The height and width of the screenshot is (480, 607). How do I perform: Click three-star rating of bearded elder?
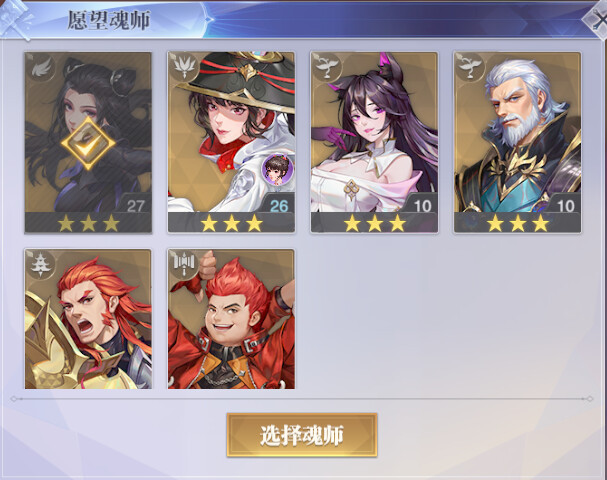(517, 223)
